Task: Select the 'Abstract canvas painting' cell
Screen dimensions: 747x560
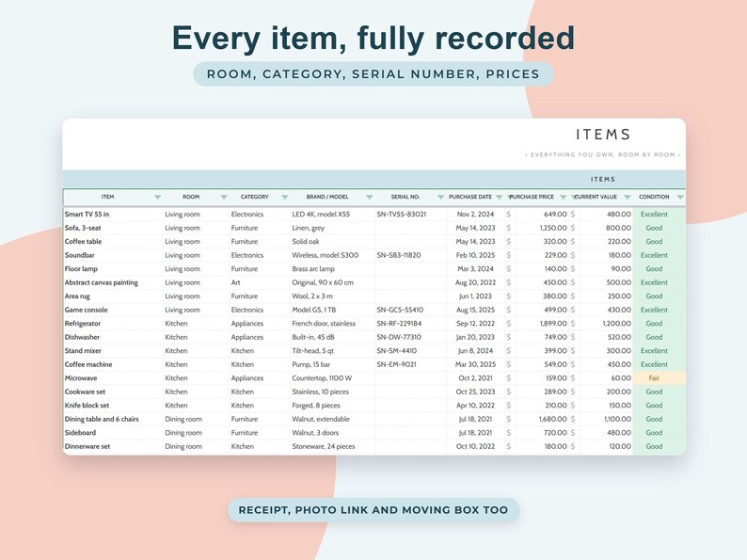Action: (113, 282)
